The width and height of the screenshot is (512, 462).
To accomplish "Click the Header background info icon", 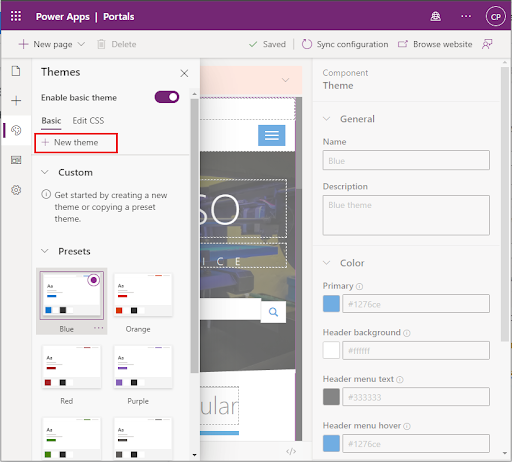I will [407, 333].
